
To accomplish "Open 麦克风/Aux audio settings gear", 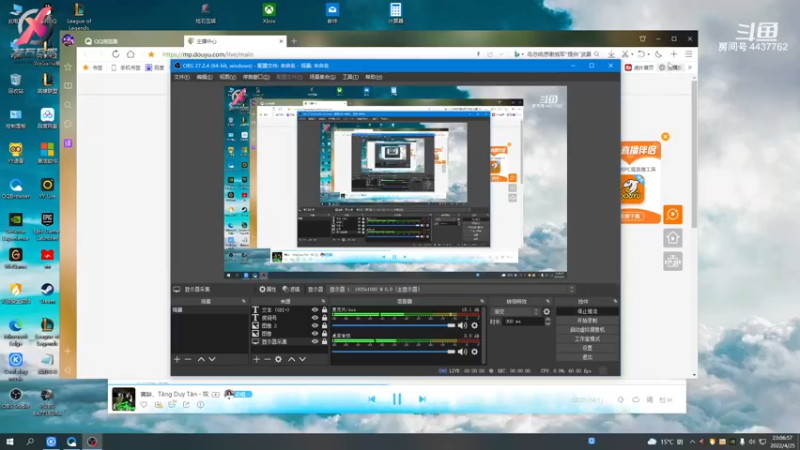I will tap(474, 325).
